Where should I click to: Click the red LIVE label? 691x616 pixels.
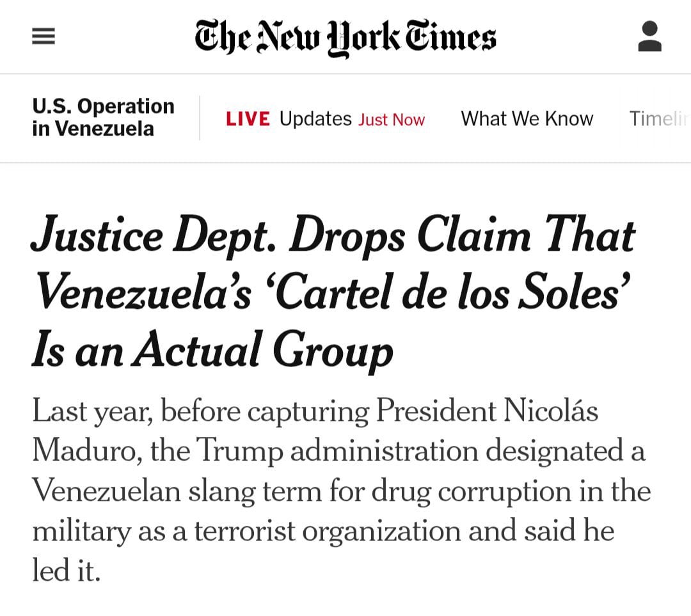pos(248,119)
